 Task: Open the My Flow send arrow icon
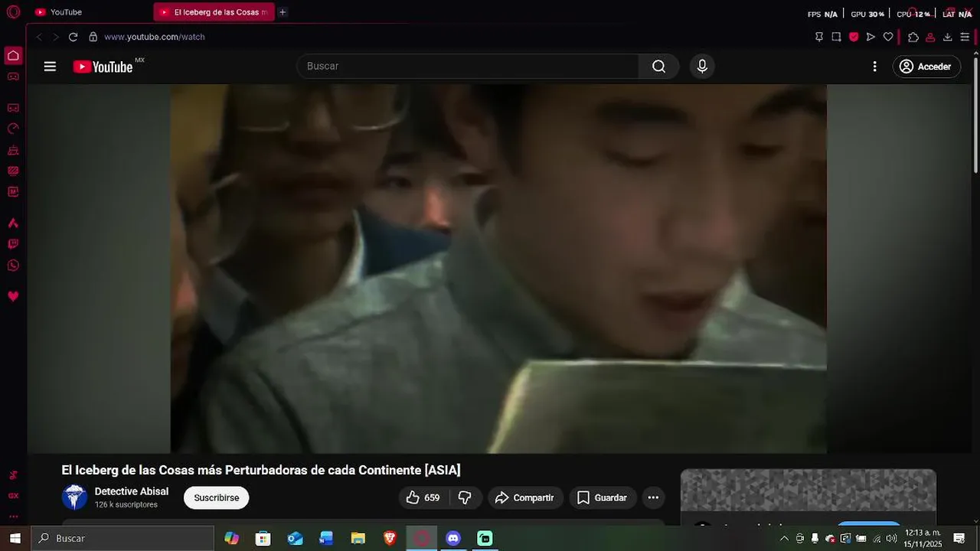coord(871,37)
